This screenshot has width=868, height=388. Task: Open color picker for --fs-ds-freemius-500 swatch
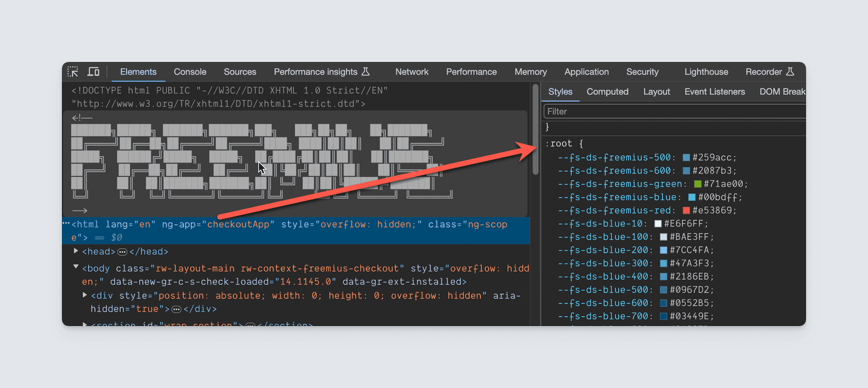686,157
